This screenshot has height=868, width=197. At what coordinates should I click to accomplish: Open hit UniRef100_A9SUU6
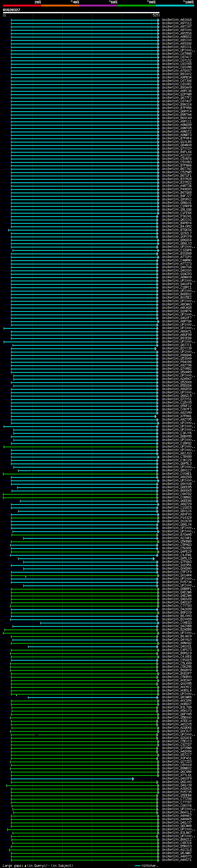[176, 43]
